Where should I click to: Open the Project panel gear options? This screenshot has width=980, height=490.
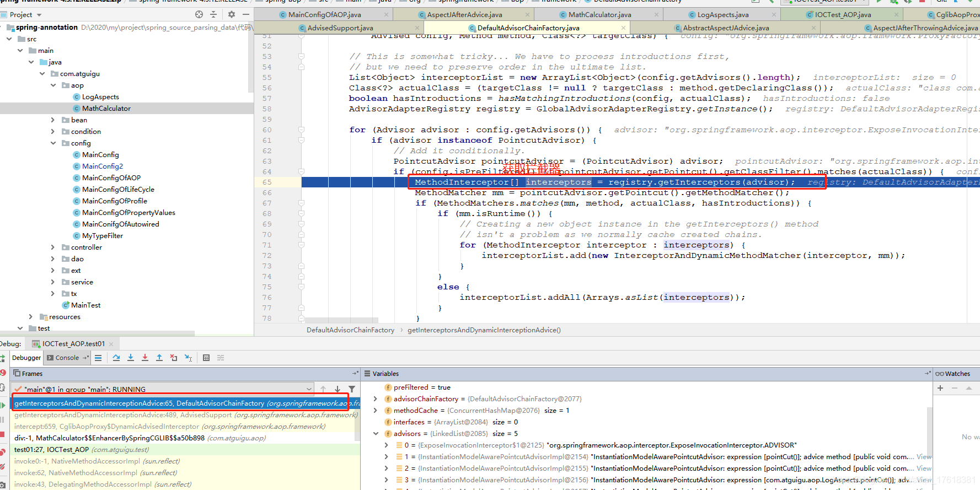232,14
